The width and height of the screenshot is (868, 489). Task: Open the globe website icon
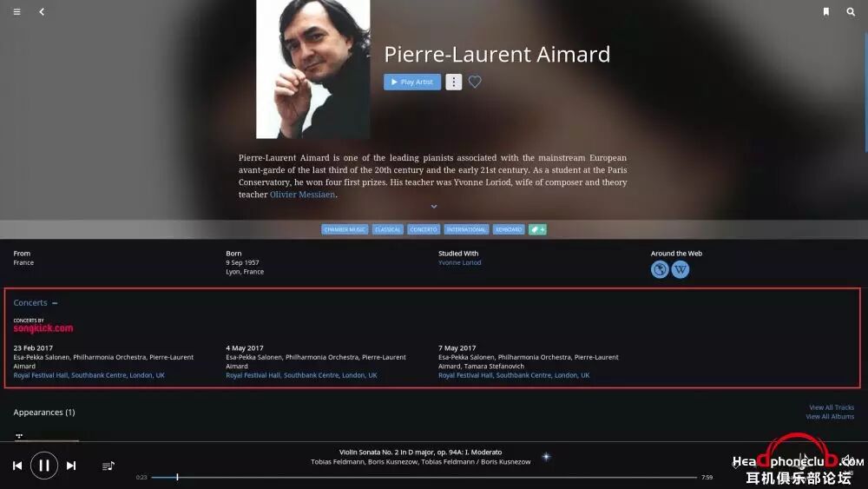[x=660, y=270]
